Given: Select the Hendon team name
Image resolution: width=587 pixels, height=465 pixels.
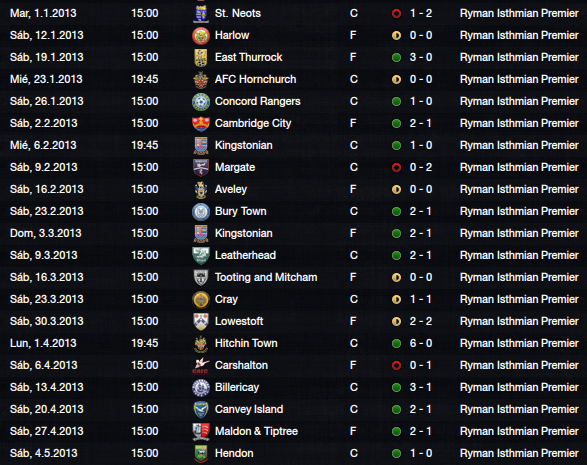Looking at the screenshot, I should coord(234,453).
